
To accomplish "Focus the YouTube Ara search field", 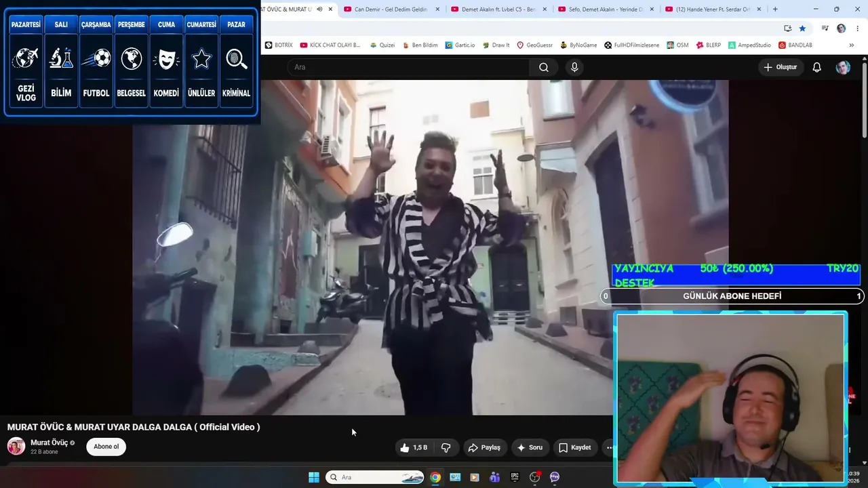I will pos(408,67).
